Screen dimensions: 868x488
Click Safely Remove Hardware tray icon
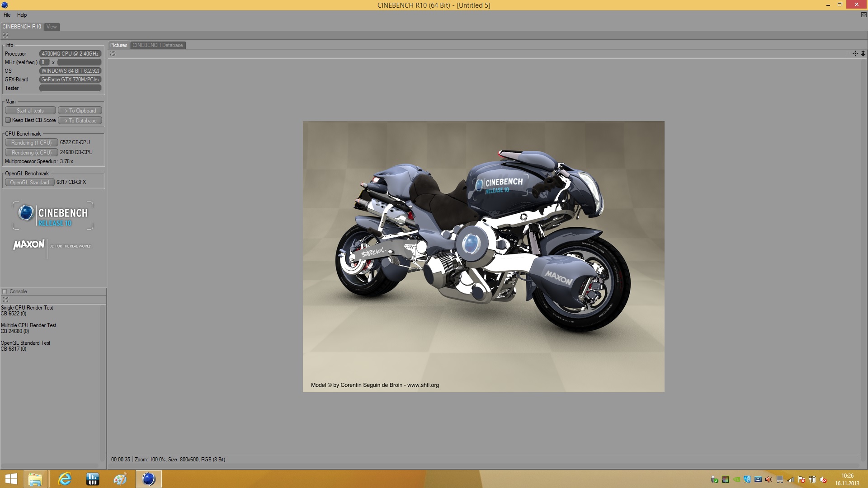pos(715,479)
